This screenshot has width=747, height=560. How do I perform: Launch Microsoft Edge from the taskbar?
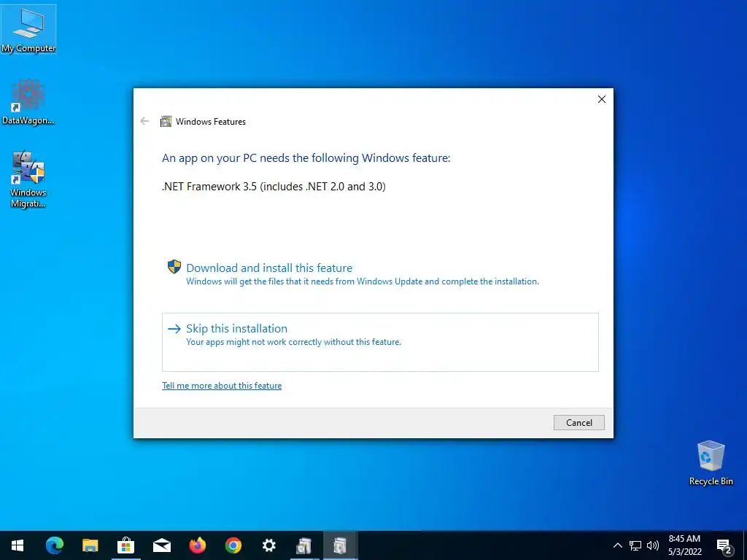tap(54, 545)
